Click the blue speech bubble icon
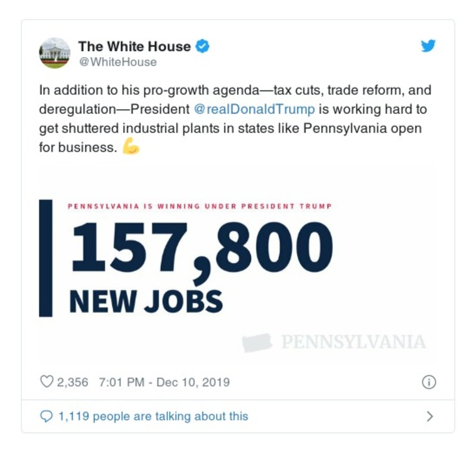This screenshot has height=455, width=476. pos(46,416)
